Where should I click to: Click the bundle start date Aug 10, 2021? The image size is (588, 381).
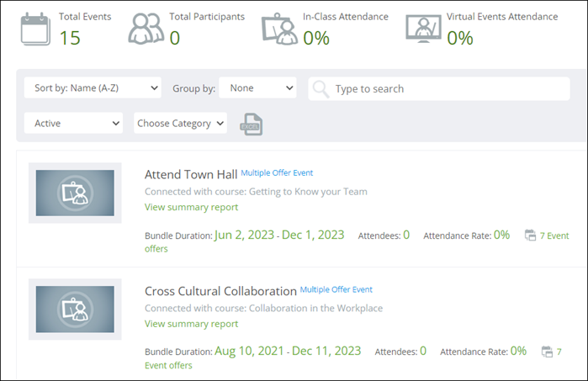pyautogui.click(x=249, y=351)
